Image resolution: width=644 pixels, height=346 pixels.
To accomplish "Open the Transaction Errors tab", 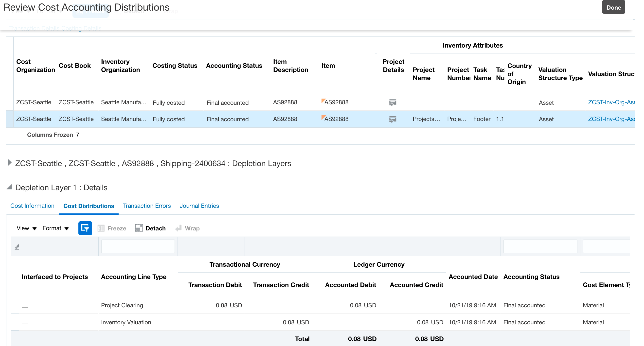I will tap(147, 206).
